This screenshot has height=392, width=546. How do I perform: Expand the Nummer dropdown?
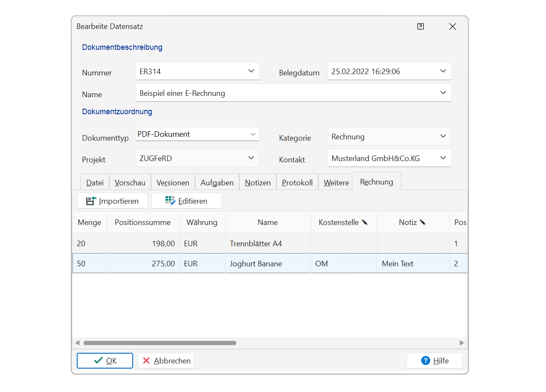pyautogui.click(x=251, y=71)
